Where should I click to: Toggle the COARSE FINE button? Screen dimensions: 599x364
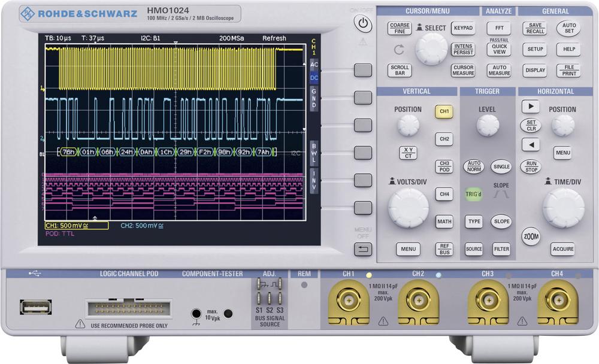point(400,28)
